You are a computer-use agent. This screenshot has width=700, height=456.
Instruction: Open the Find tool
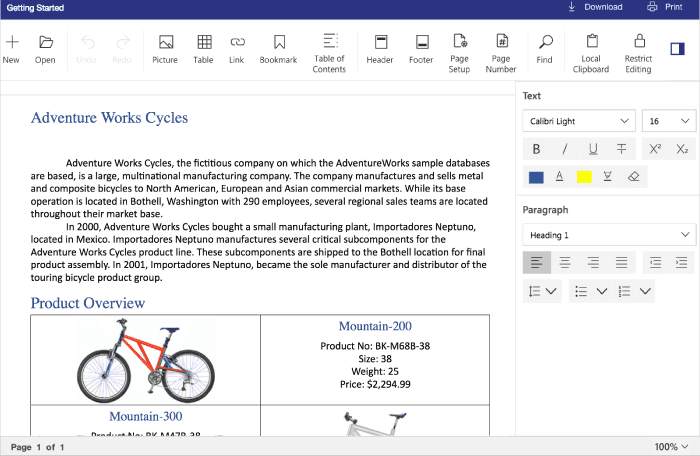(x=545, y=50)
